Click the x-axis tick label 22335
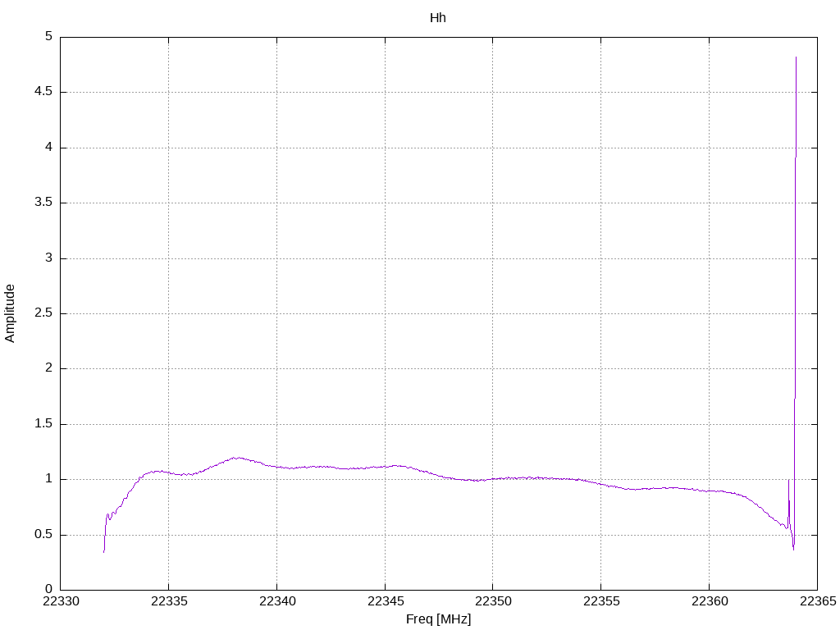The width and height of the screenshot is (840, 630). click(x=169, y=601)
